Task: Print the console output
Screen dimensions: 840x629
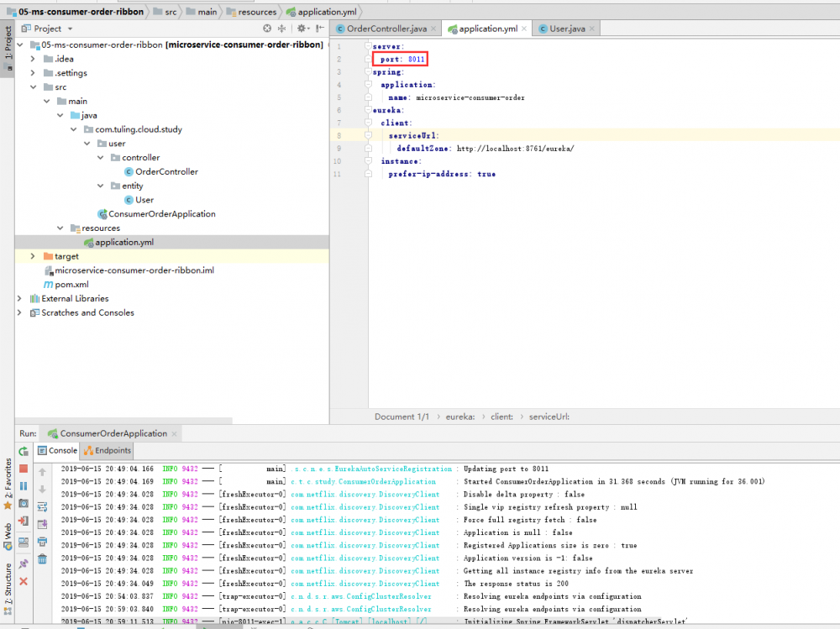Action: 42,542
